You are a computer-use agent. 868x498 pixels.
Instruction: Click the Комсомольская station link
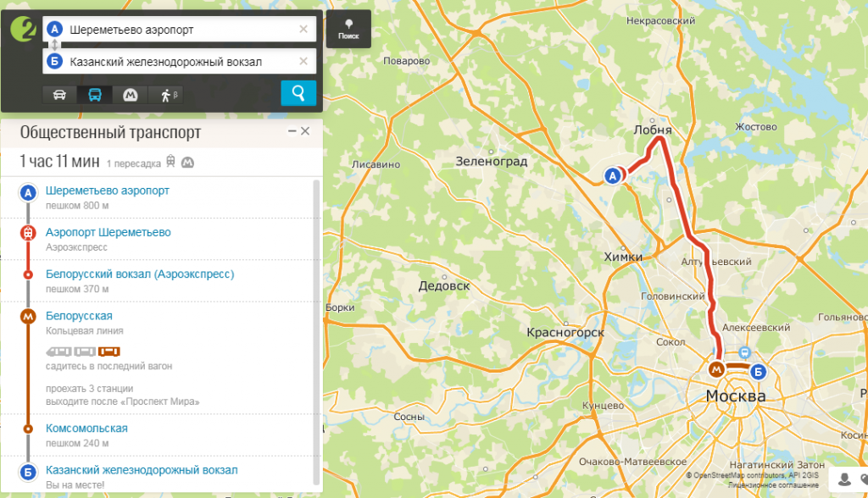[x=86, y=429]
